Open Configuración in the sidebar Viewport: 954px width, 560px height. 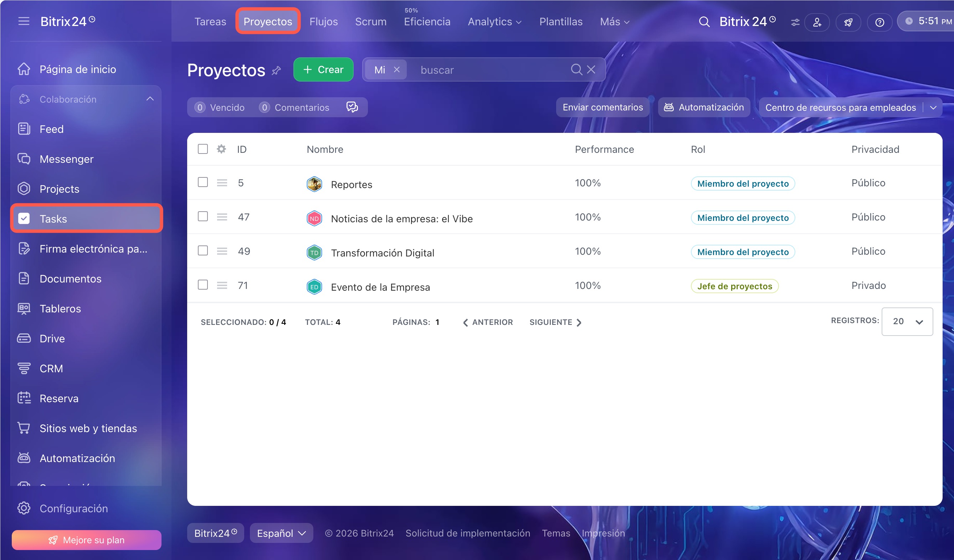[x=86, y=508]
